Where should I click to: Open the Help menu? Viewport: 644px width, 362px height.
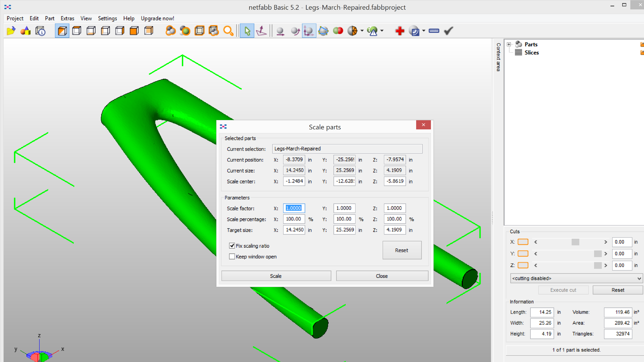129,18
